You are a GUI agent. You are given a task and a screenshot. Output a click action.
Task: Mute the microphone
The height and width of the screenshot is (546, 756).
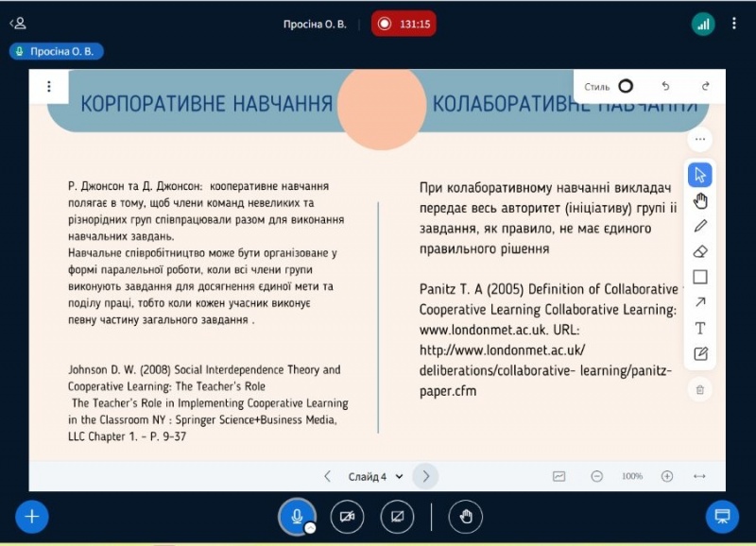pyautogui.click(x=297, y=516)
